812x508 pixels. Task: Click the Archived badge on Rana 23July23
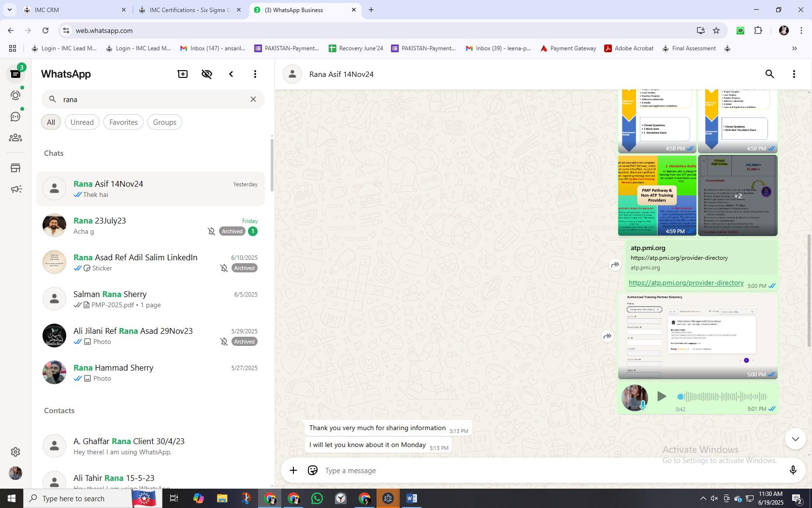pos(232,231)
